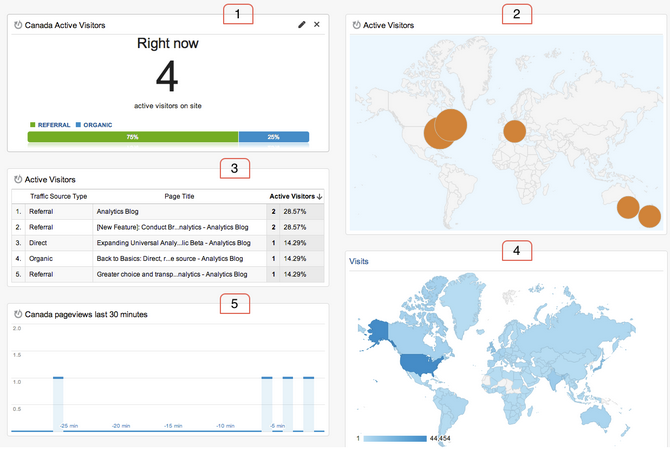Select the green 75% referral bar segment
Screen dimensions: 670x449
click(x=133, y=137)
